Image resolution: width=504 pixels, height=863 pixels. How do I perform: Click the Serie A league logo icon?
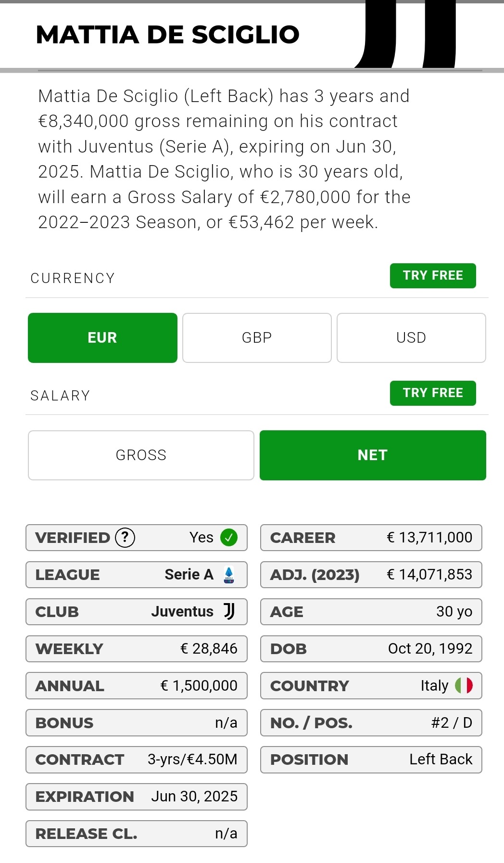click(x=229, y=575)
